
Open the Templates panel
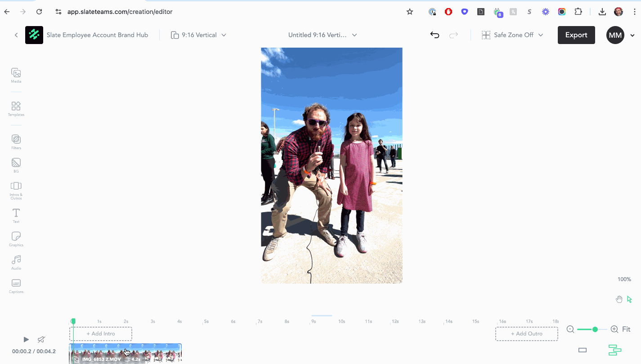[16, 108]
